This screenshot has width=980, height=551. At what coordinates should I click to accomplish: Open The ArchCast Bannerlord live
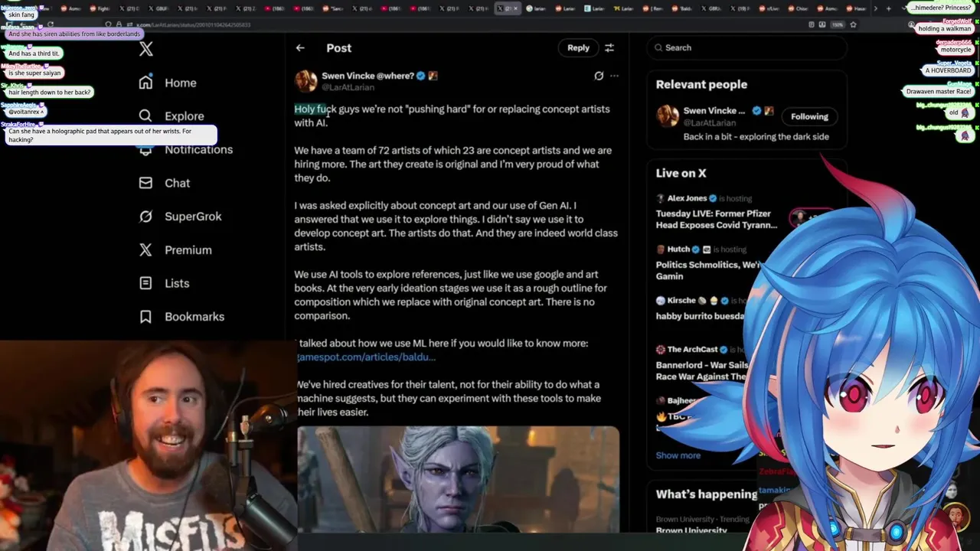coord(702,364)
